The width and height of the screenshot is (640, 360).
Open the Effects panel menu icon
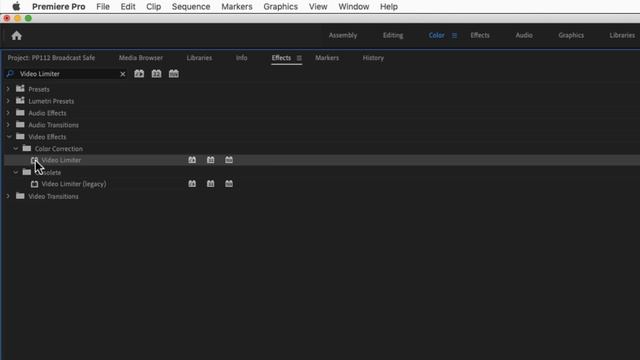coord(299,58)
